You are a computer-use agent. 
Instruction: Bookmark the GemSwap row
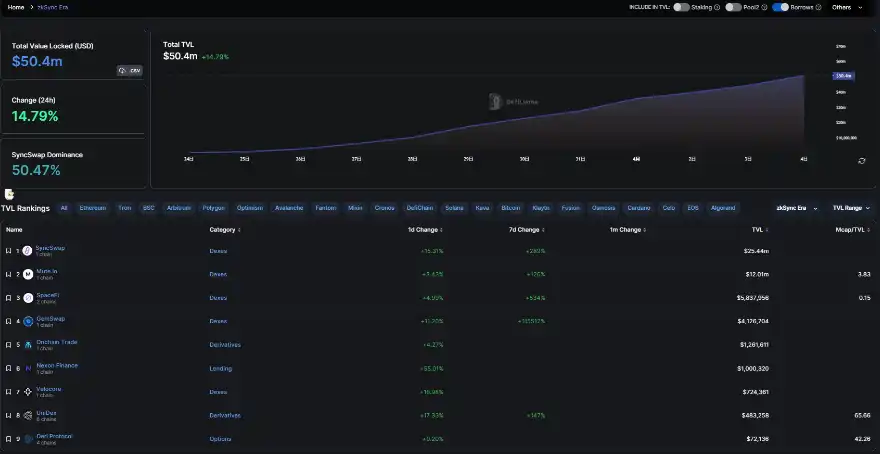(x=8, y=322)
